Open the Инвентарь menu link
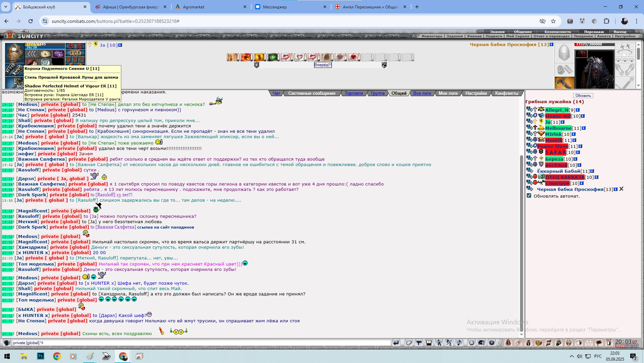644x363 pixels. point(432,36)
